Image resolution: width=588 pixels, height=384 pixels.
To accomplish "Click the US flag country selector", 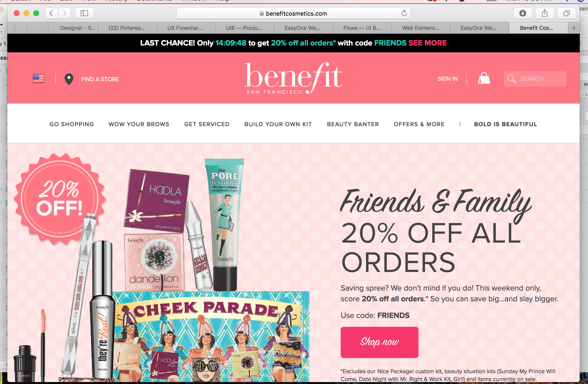I will click(38, 79).
